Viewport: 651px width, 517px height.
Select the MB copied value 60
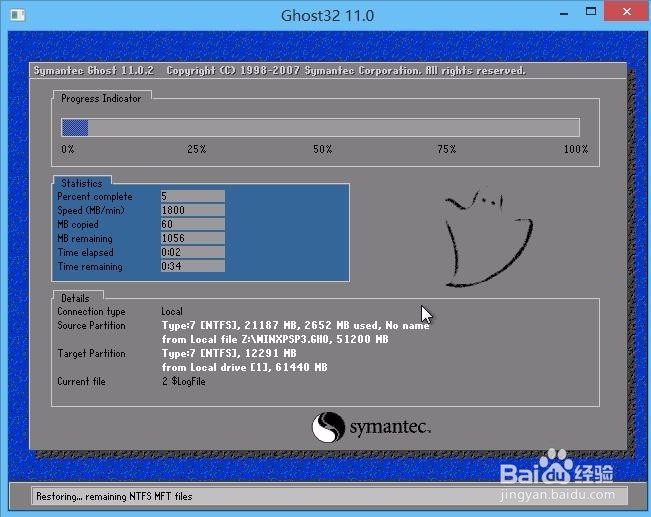click(193, 224)
